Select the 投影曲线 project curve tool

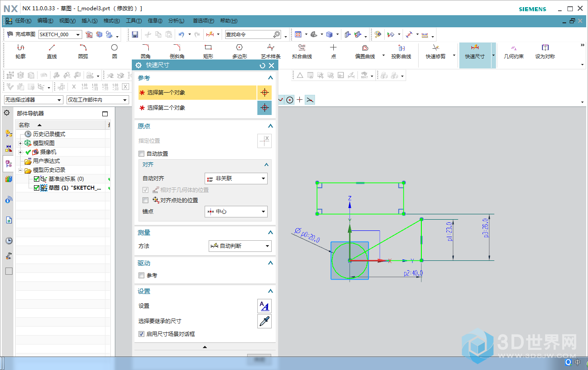[x=401, y=51]
